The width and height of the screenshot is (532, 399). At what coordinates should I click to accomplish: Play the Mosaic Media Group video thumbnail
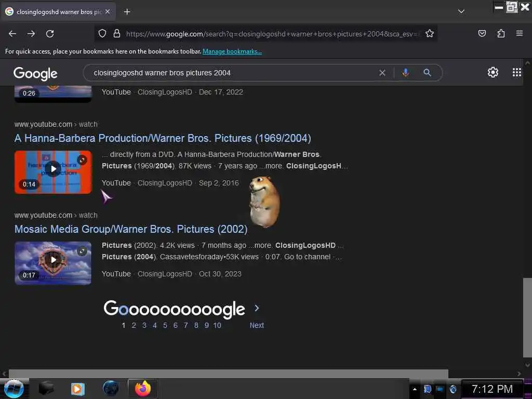[53, 263]
